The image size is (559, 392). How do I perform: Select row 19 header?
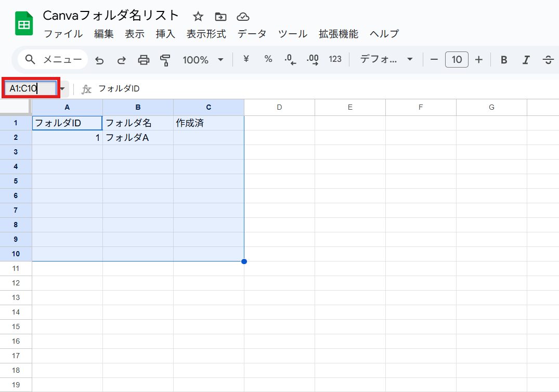[x=16, y=385]
